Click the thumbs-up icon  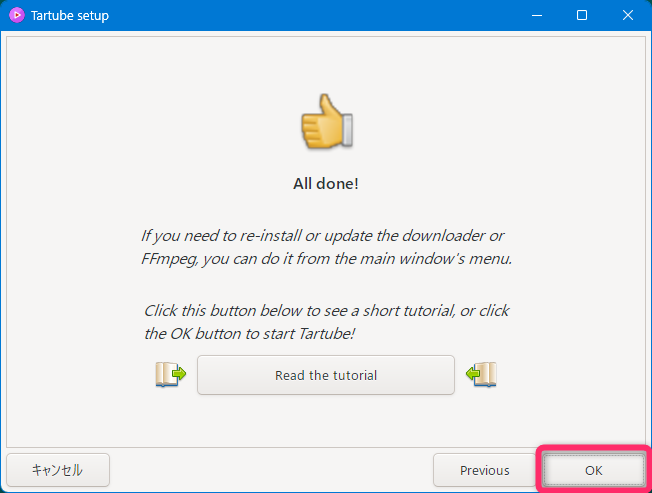(x=326, y=123)
